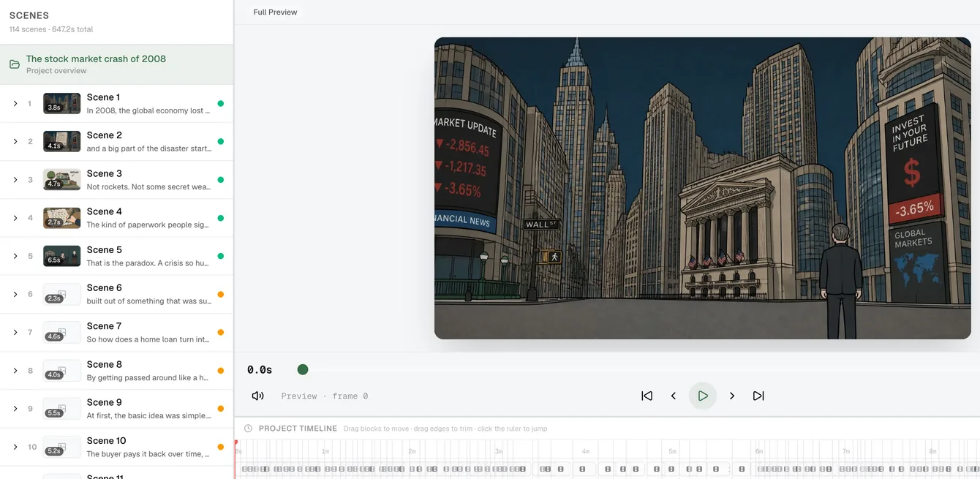Screen dimensions: 980x479
Task: Click Scene 1 green status dot
Action: [221, 104]
